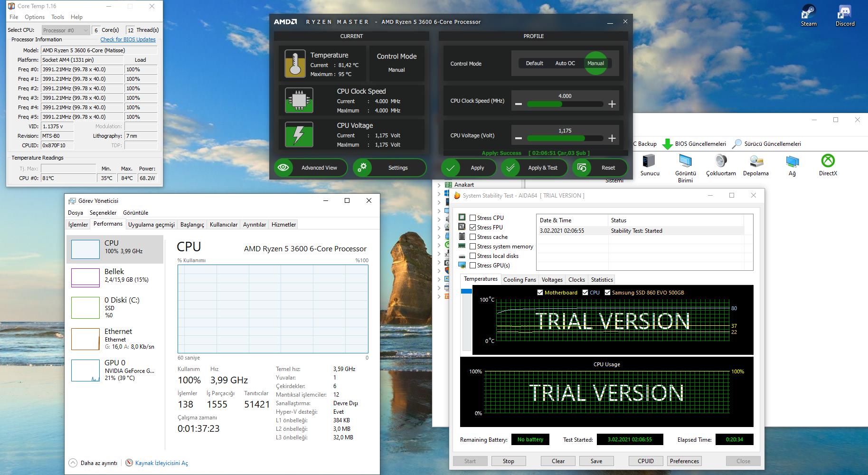Click the Save button in stability test
868x475 pixels.
click(x=596, y=461)
